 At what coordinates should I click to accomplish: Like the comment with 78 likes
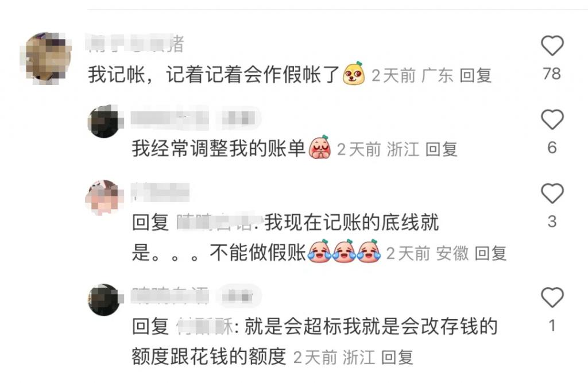tap(552, 46)
